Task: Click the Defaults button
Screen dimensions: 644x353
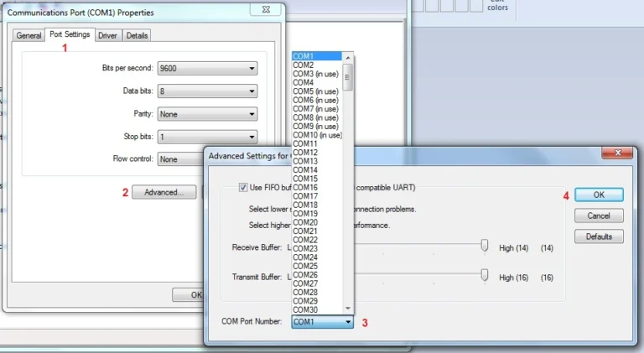Action: coord(599,236)
